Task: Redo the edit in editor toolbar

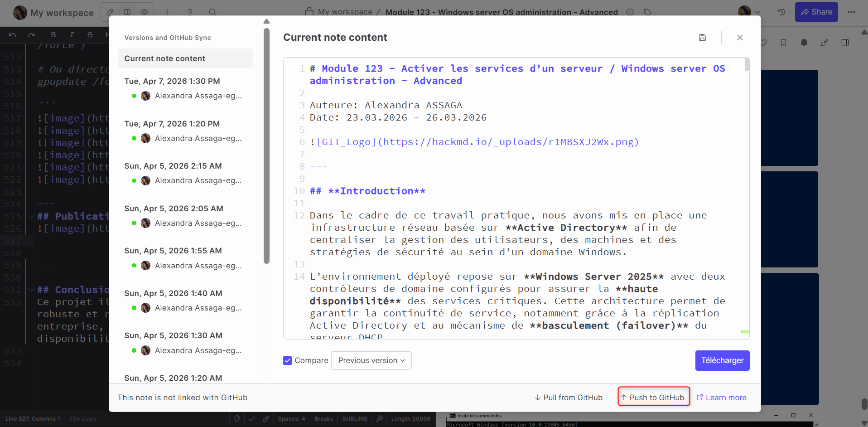Action: point(31,35)
